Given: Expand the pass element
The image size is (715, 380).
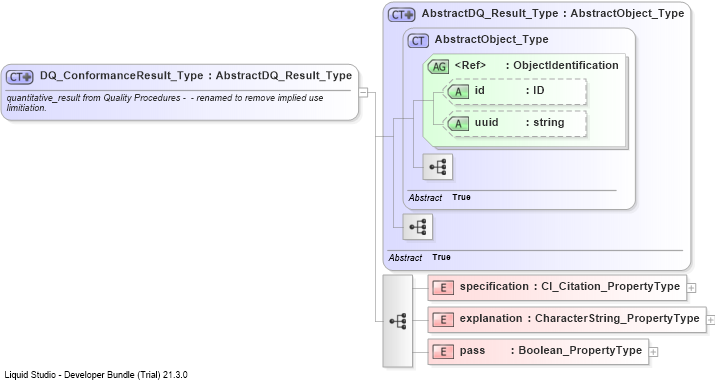Looking at the screenshot, I should (x=653, y=352).
